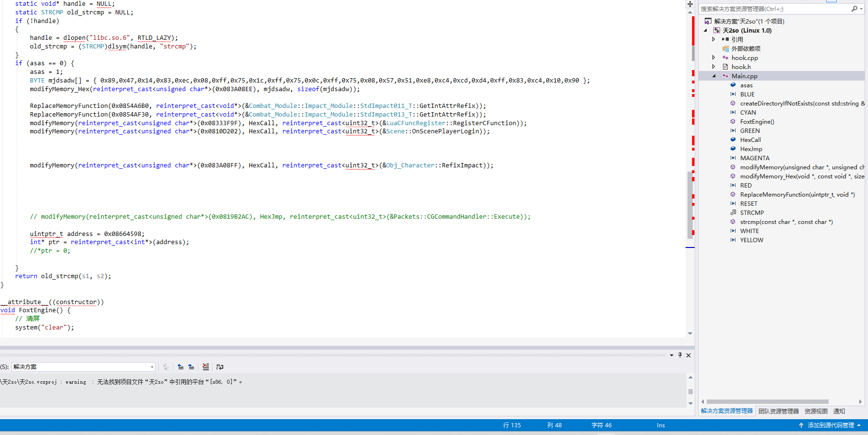Switch to the 团队资源管理器 tab

(x=778, y=411)
